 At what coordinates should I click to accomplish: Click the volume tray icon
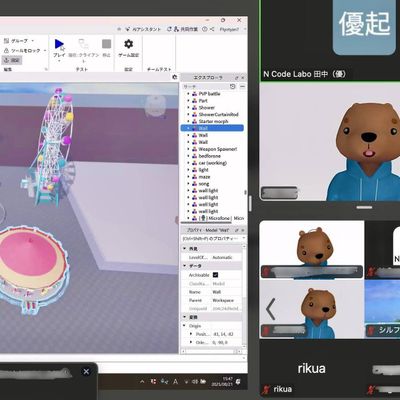(195, 382)
